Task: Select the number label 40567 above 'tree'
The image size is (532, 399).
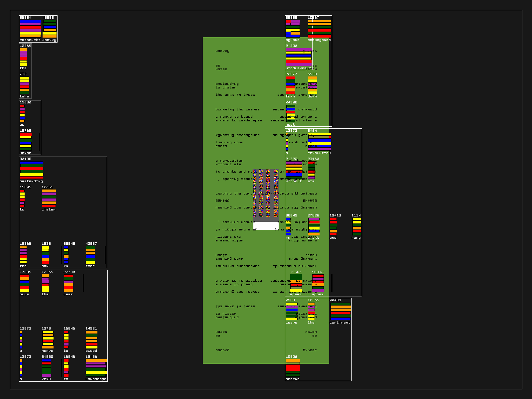Action: tap(91, 244)
